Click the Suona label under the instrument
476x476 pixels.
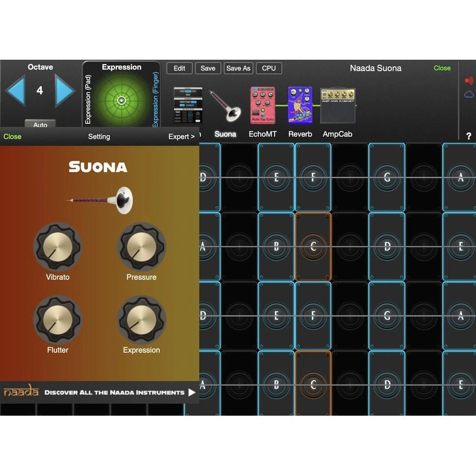pos(225,134)
